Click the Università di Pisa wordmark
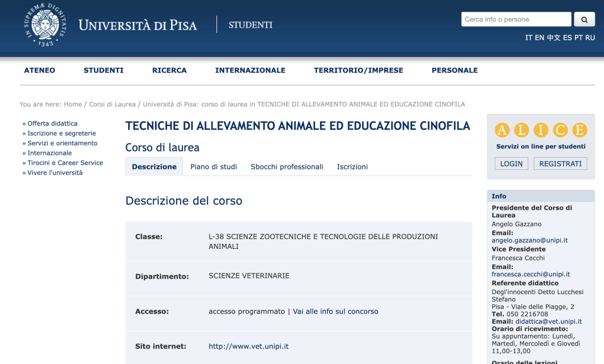604x364 pixels. point(138,25)
